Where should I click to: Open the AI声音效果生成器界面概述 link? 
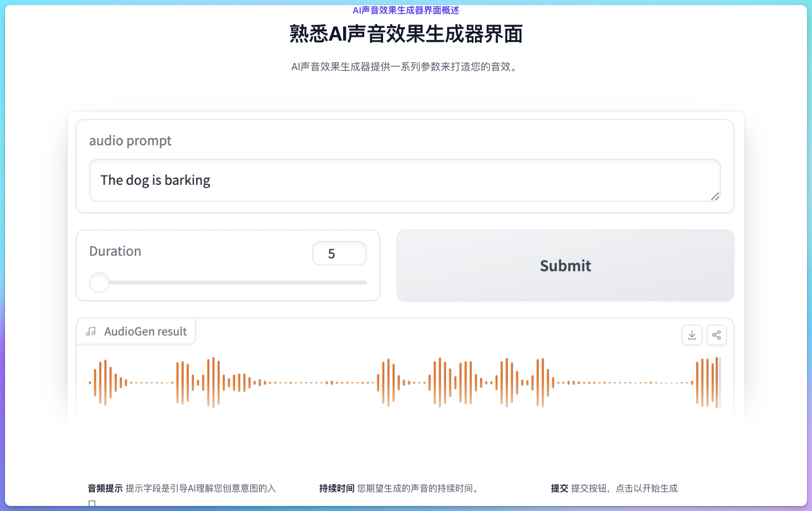[405, 9]
